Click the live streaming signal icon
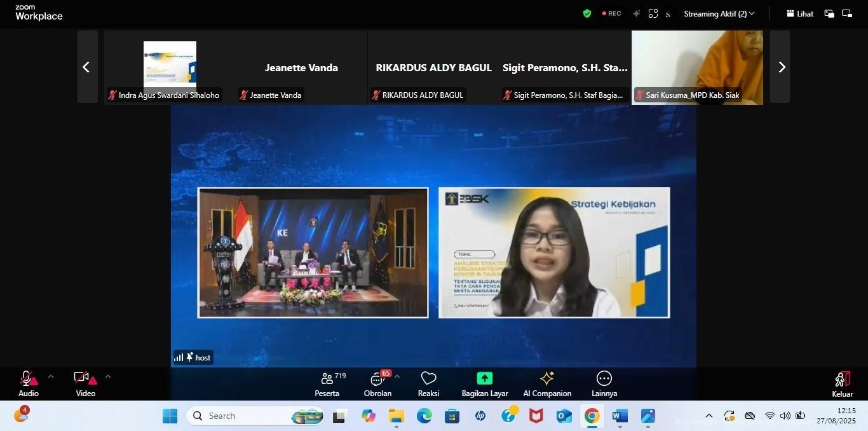The image size is (868, 431). (x=668, y=14)
